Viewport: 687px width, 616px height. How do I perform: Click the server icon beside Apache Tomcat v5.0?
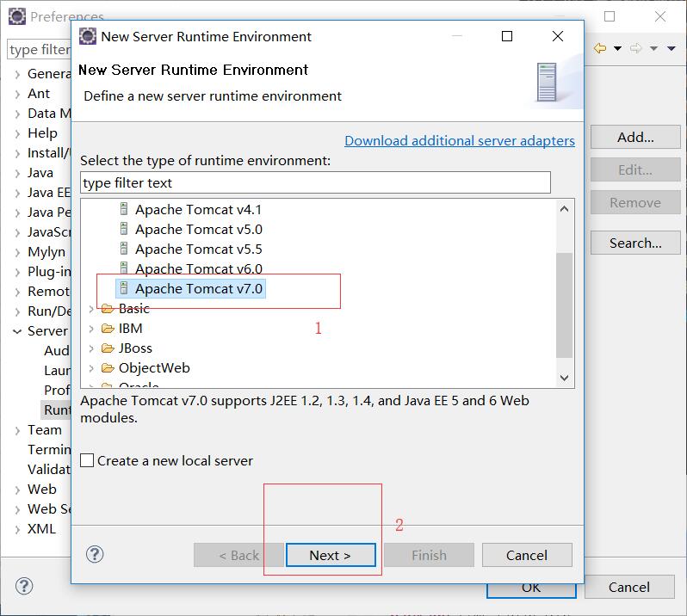click(124, 229)
